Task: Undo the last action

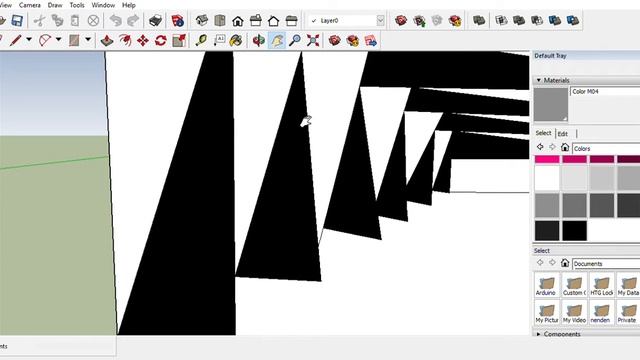Action: (116, 20)
